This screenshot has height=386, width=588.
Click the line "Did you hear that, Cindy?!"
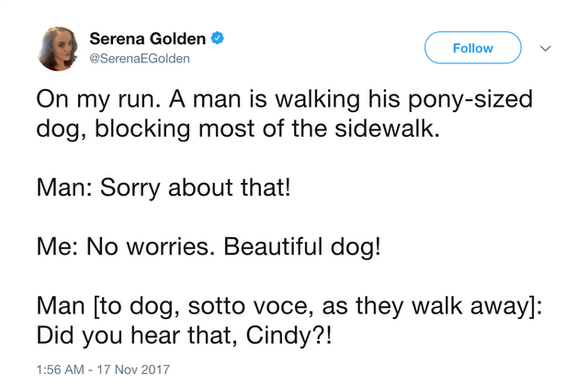[183, 337]
